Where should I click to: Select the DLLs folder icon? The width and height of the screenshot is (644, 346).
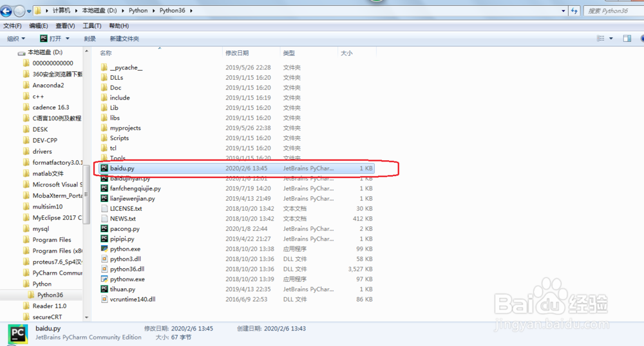104,77
